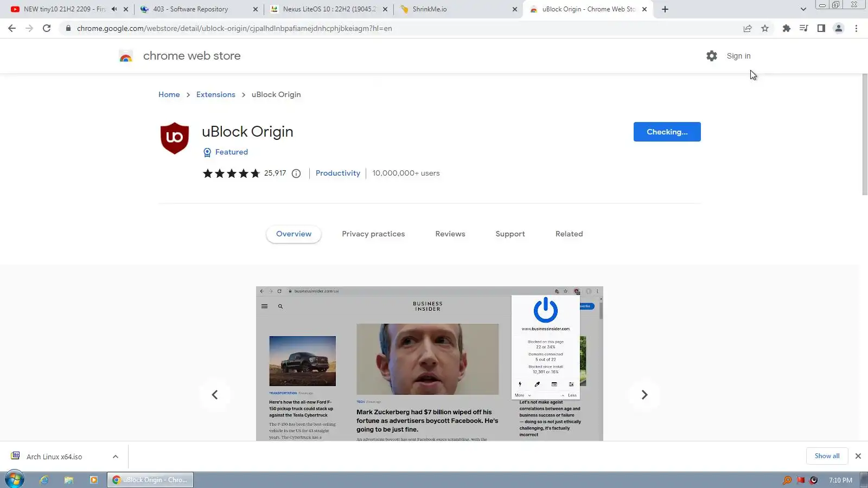868x488 pixels.
Task: Reload the current page
Action: pos(47,28)
